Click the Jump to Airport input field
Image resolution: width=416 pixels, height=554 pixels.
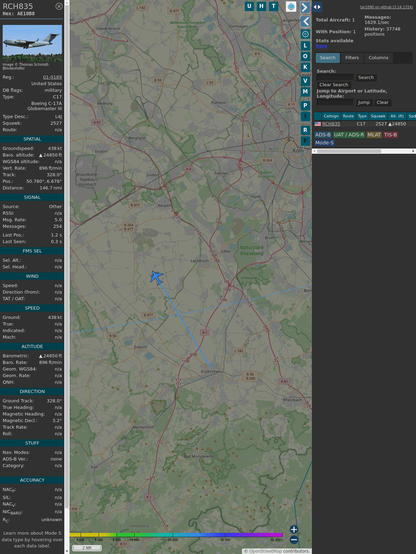(x=335, y=102)
